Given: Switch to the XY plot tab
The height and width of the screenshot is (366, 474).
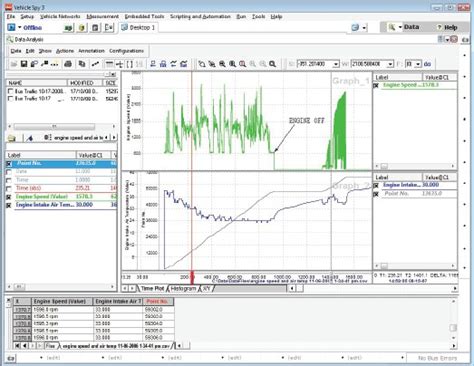Looking at the screenshot, I should click(207, 289).
